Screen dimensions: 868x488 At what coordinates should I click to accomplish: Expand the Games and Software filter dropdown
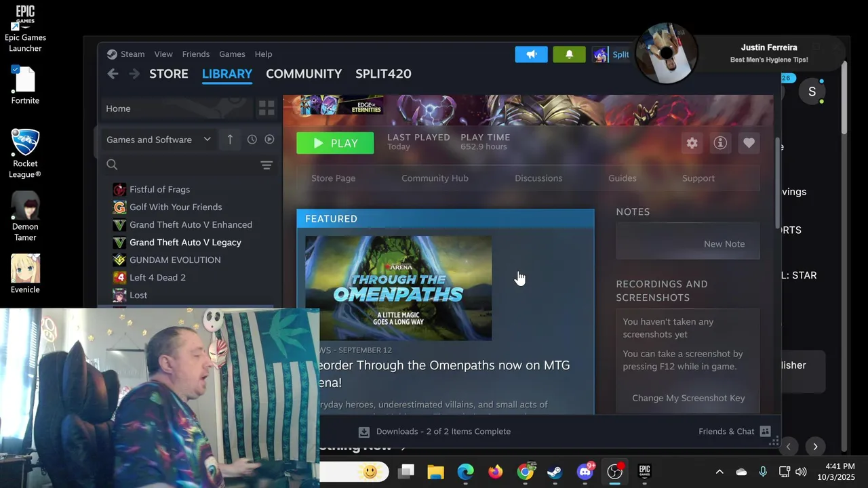159,140
